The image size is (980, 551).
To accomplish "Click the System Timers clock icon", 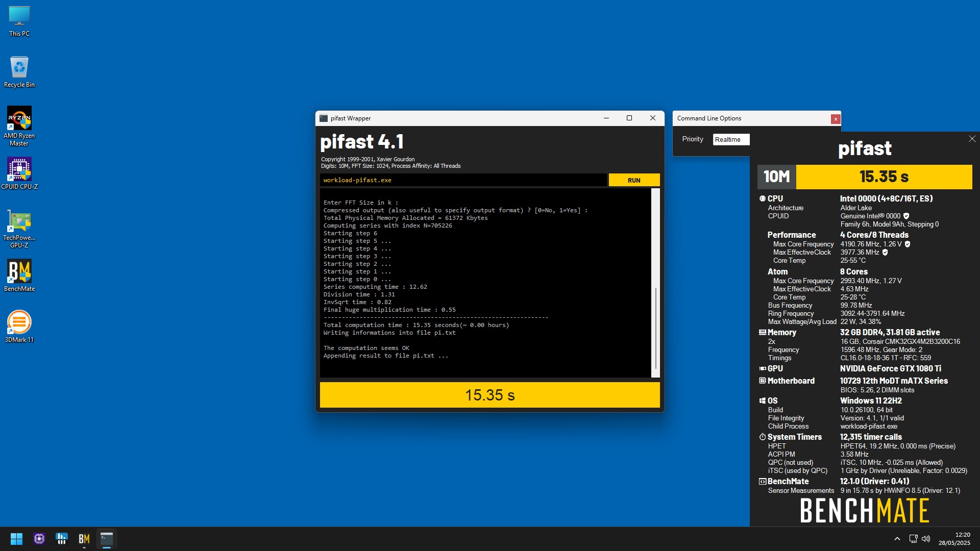I will click(x=763, y=437).
